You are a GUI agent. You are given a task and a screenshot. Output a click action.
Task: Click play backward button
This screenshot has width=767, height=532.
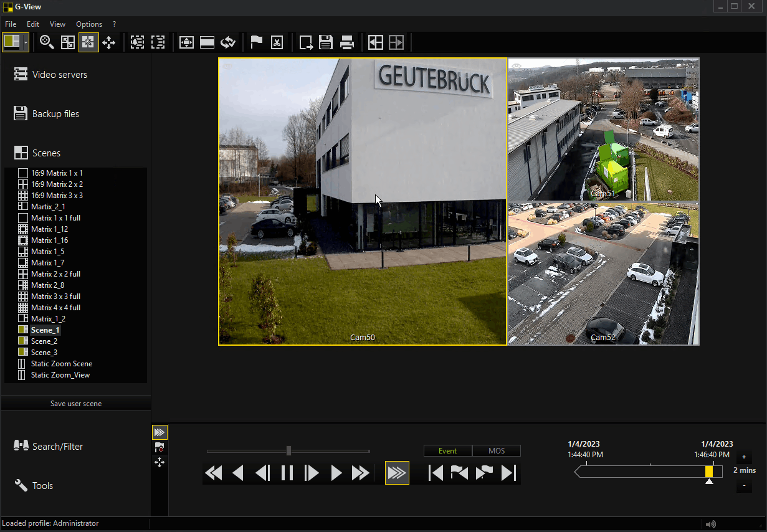[238, 473]
